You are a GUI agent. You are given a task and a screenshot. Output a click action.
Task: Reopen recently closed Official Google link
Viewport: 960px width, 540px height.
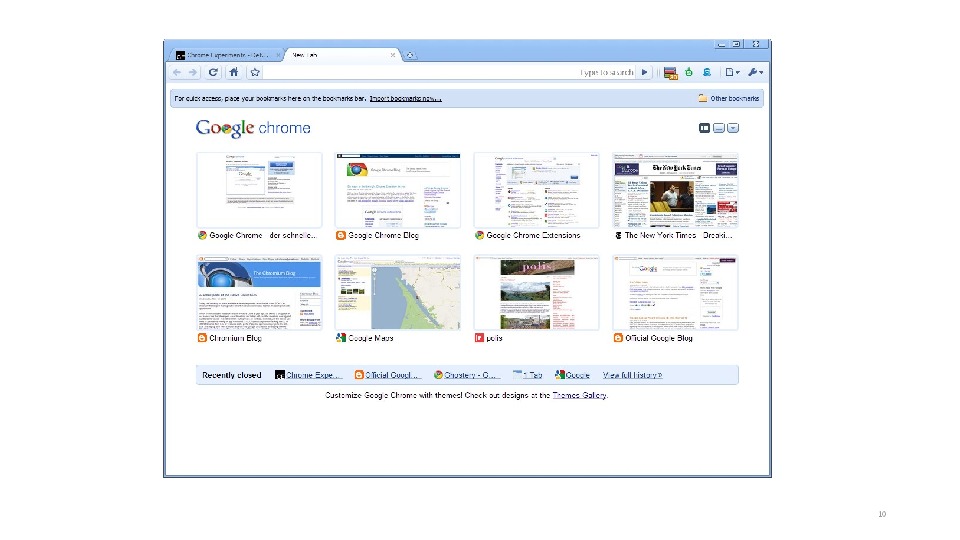[x=388, y=375]
